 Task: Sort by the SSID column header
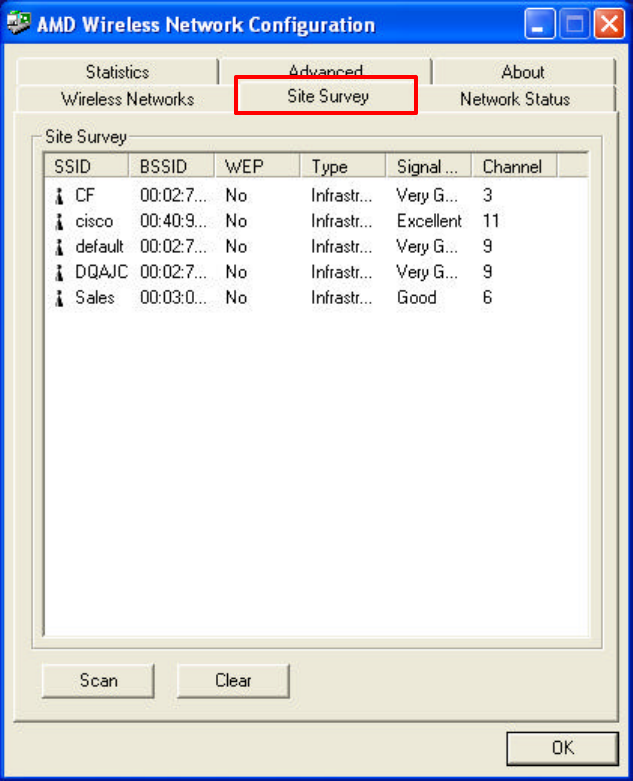[x=87, y=166]
